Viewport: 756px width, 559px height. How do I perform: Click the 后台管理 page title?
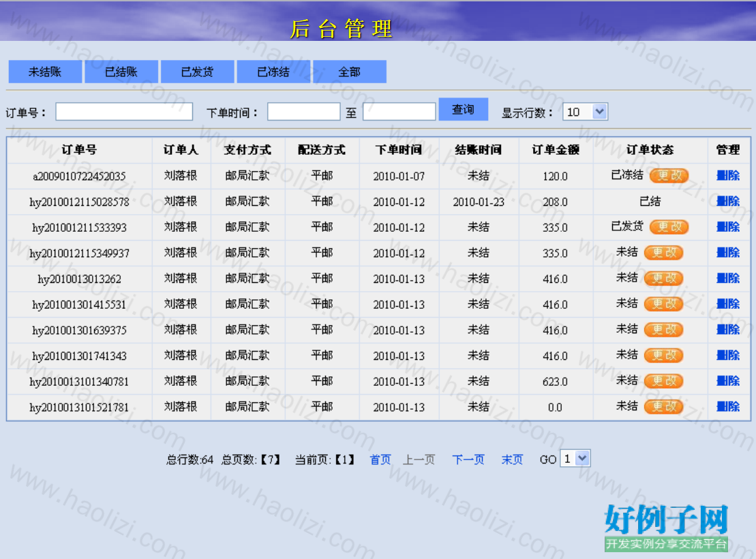point(341,29)
